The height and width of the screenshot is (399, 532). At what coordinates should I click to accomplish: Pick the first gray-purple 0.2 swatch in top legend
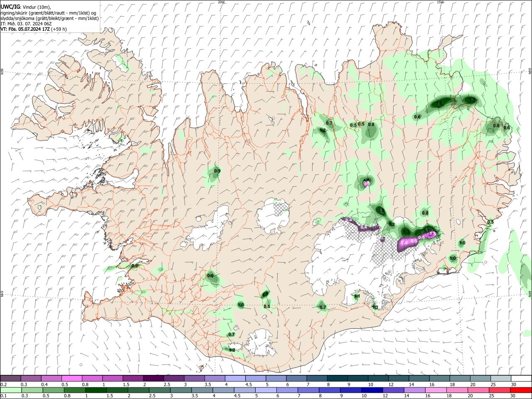(x=10, y=379)
